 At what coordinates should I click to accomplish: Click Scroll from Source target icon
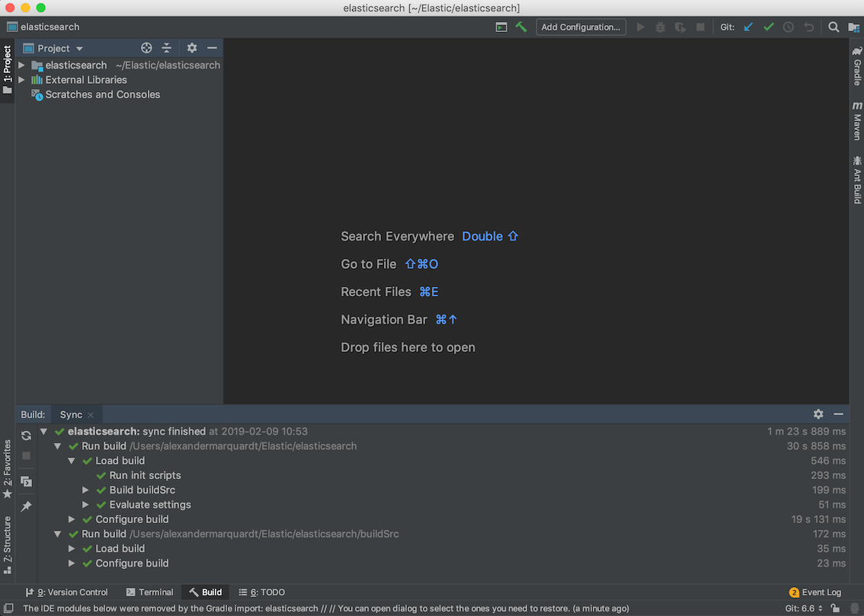click(146, 48)
